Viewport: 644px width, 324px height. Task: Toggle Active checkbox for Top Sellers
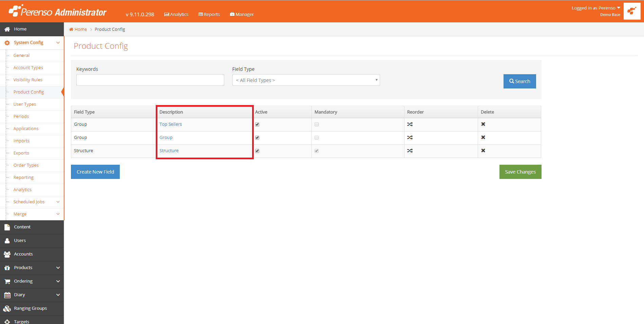coord(257,124)
